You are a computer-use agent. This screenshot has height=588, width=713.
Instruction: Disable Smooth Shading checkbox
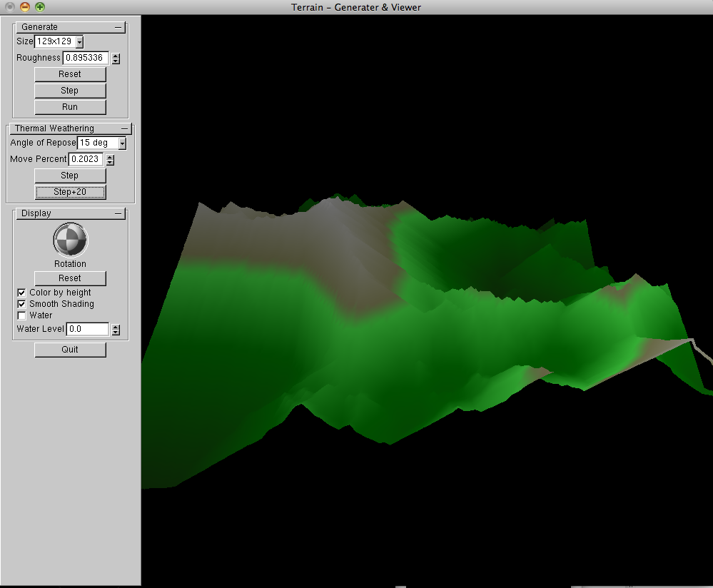21,304
